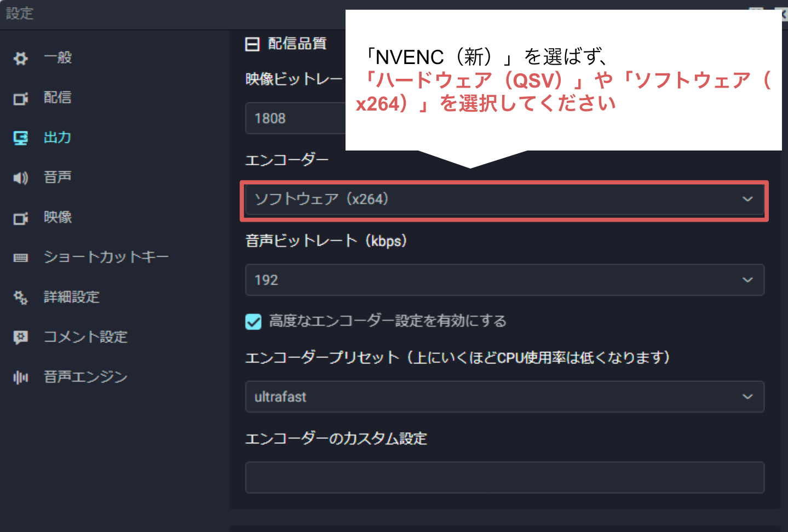Image resolution: width=788 pixels, height=532 pixels.
Task: Click the エンコーダーのカスタム設定 input field
Action: pos(504,477)
